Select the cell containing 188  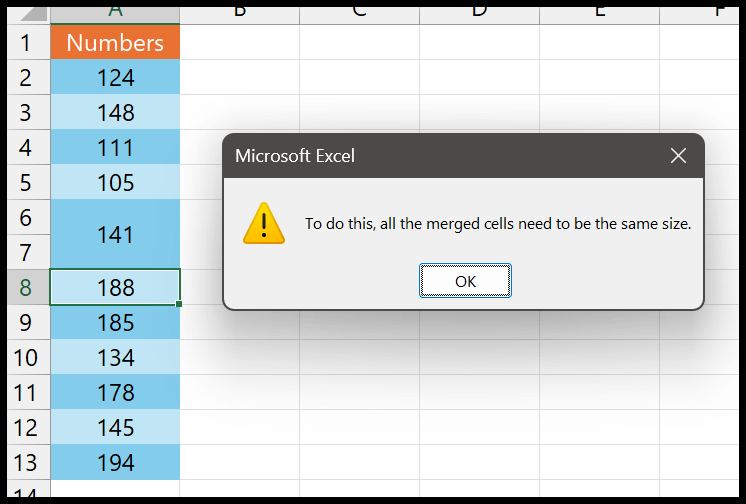click(115, 287)
